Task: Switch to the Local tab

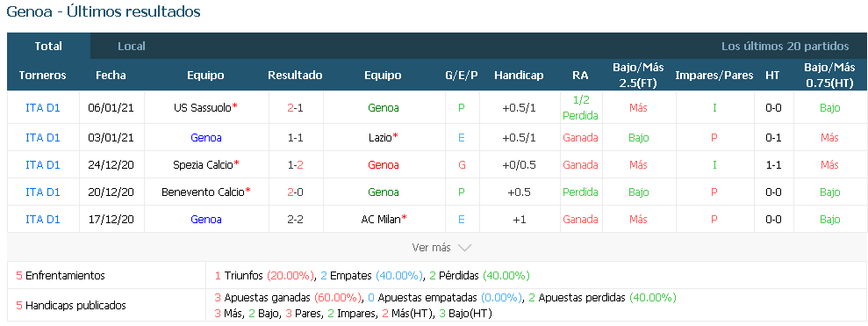Action: [131, 47]
